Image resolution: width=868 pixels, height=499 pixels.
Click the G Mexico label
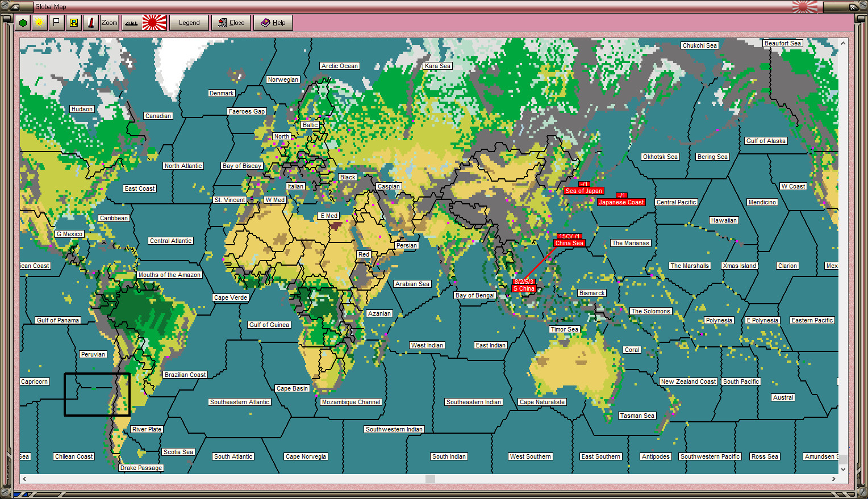pyautogui.click(x=70, y=234)
